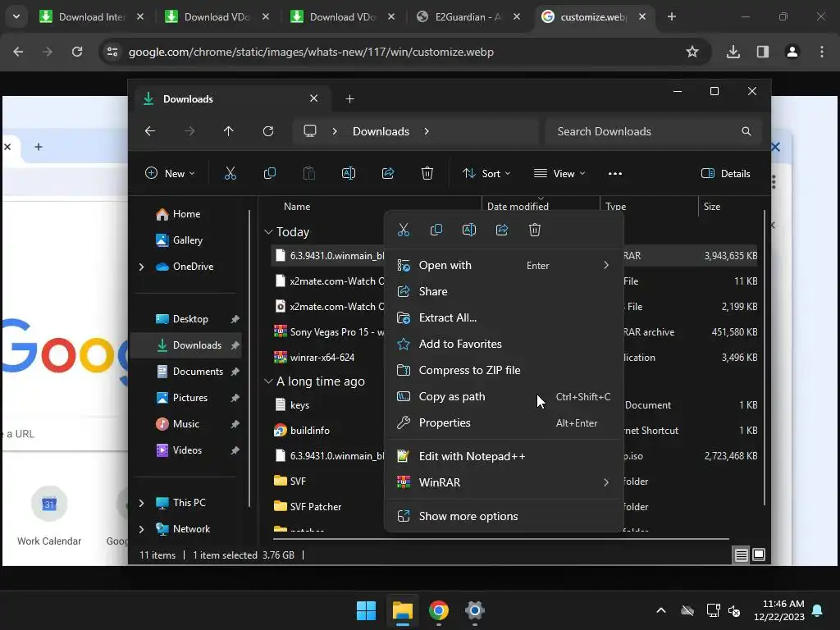Collapse the A long time ago group

[x=268, y=381]
